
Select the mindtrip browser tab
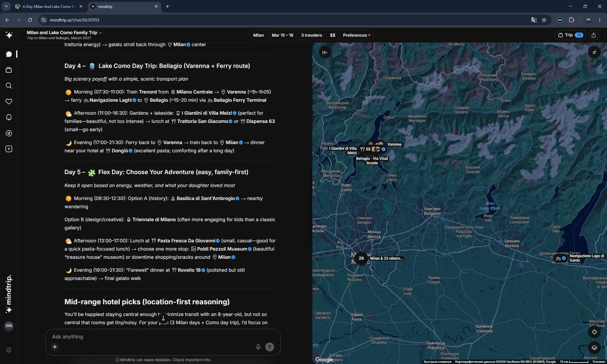point(124,6)
